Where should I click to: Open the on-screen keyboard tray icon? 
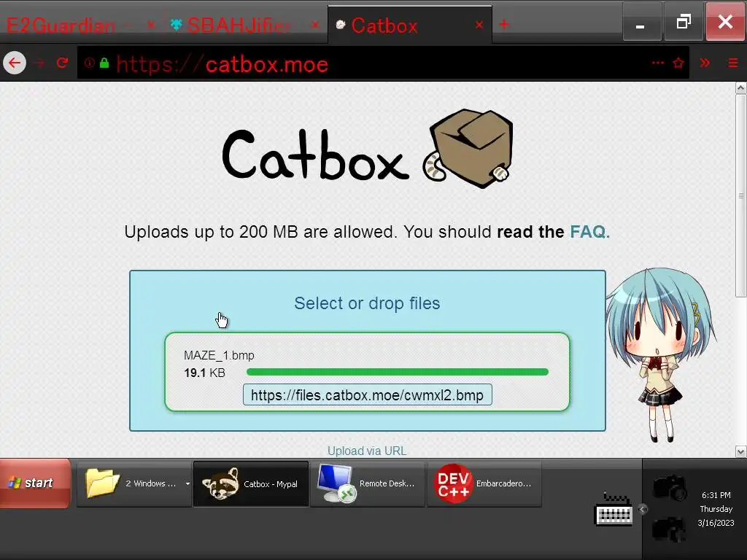click(614, 509)
